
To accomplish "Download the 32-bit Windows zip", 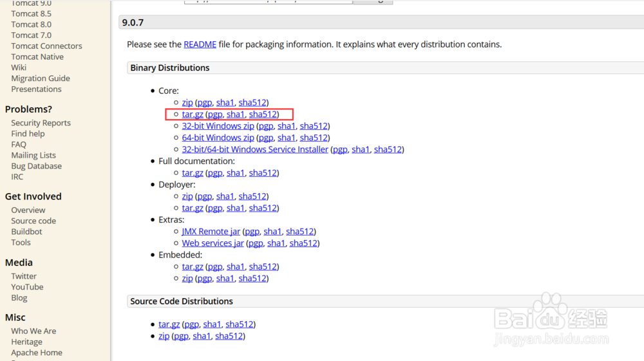I will [x=218, y=126].
